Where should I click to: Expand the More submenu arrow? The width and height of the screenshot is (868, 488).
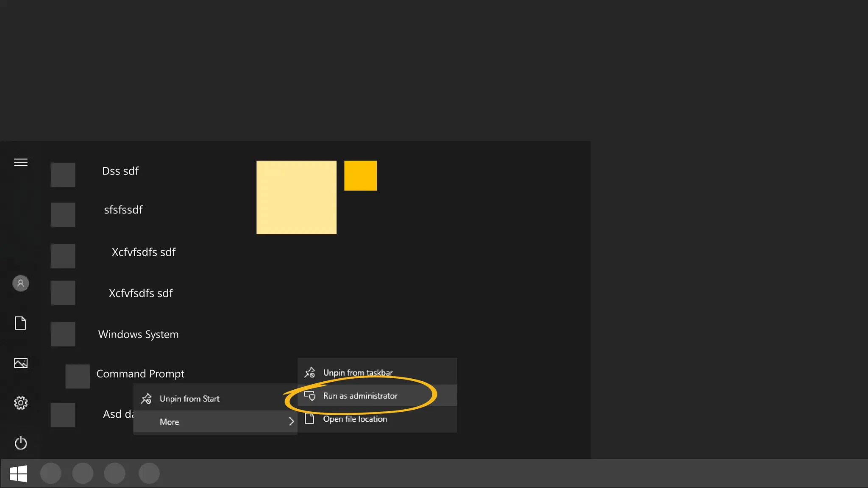pyautogui.click(x=291, y=421)
